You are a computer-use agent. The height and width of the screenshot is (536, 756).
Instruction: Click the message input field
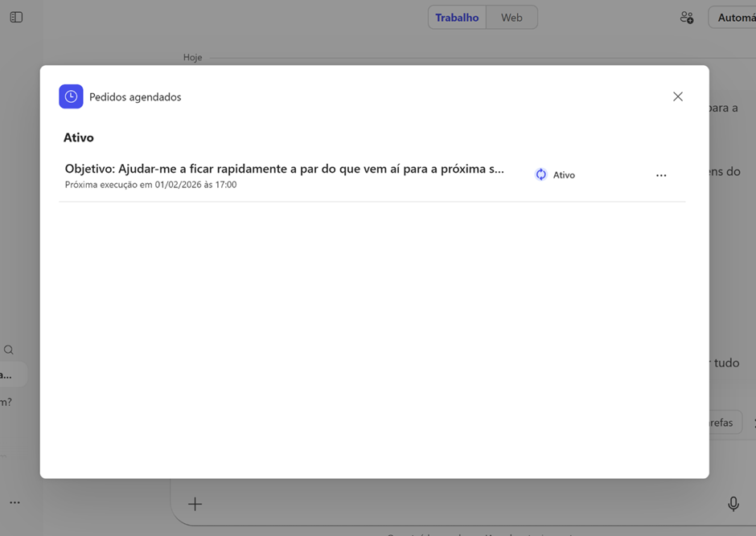[458, 504]
